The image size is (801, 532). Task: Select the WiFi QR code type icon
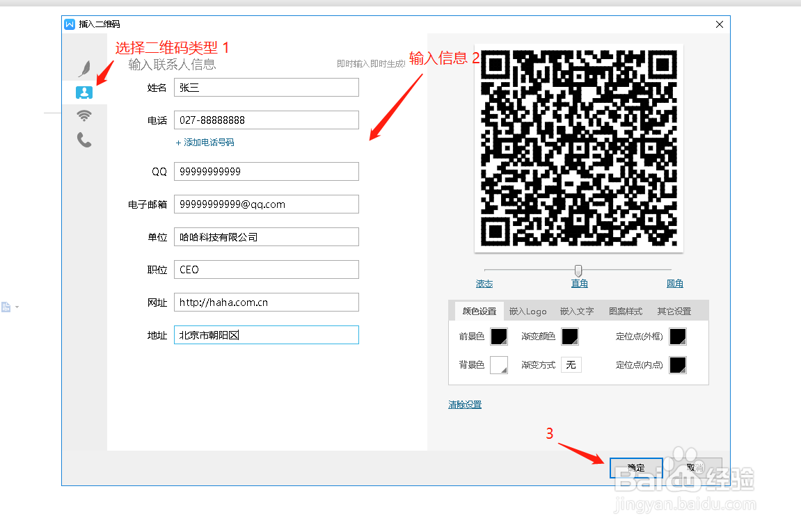[84, 115]
